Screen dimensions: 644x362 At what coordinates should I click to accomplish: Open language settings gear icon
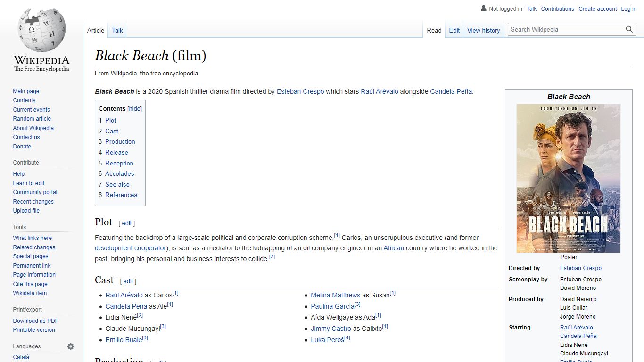coord(71,346)
